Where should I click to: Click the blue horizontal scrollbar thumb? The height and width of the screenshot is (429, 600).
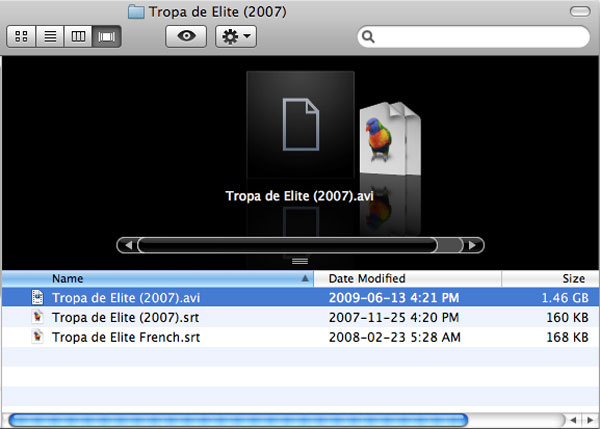[x=238, y=420]
